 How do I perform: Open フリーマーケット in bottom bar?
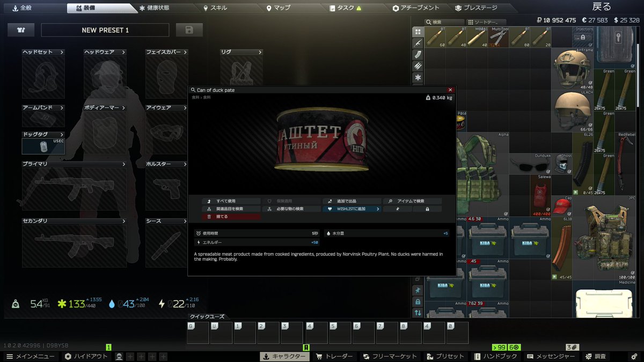(x=390, y=357)
